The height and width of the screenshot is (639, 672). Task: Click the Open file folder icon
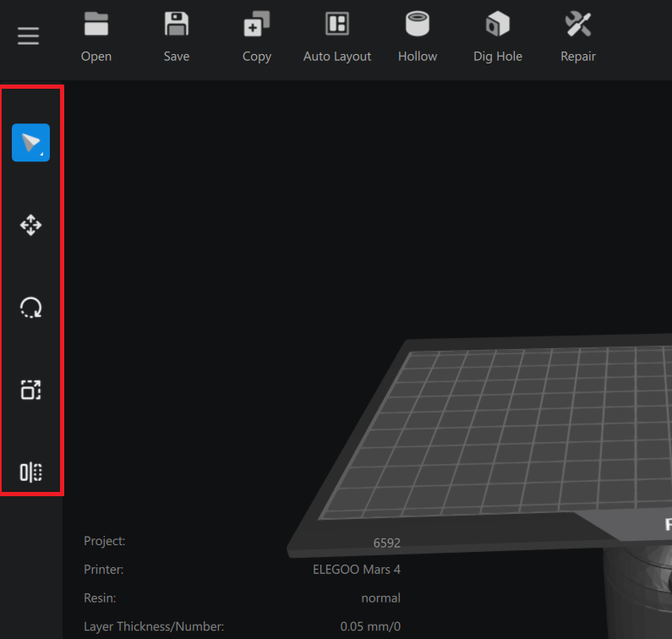point(96,25)
